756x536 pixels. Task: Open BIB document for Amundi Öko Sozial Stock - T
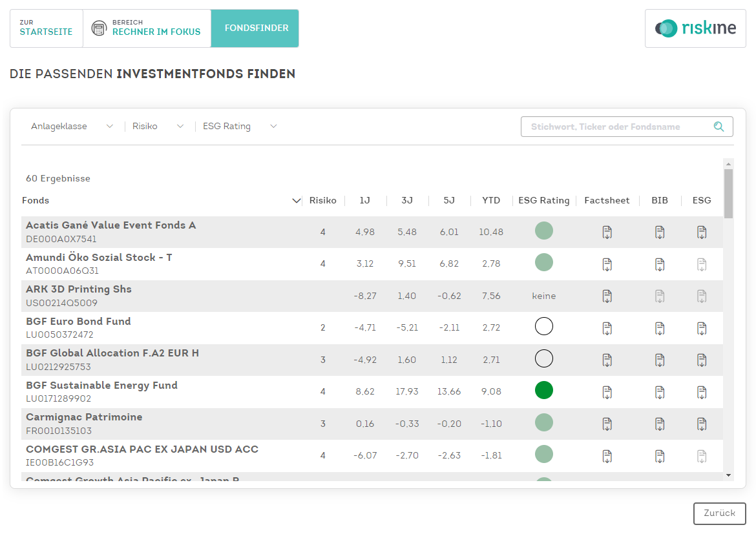(660, 264)
